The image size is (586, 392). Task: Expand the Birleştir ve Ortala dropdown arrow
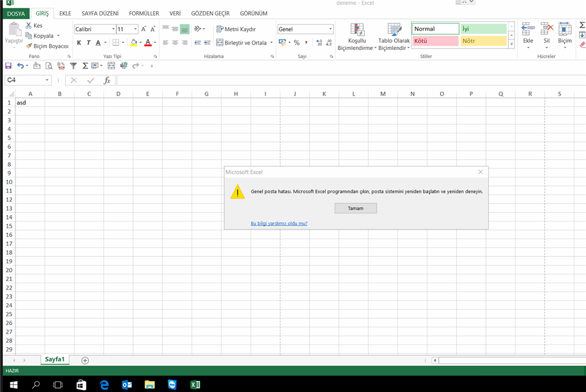pos(271,42)
